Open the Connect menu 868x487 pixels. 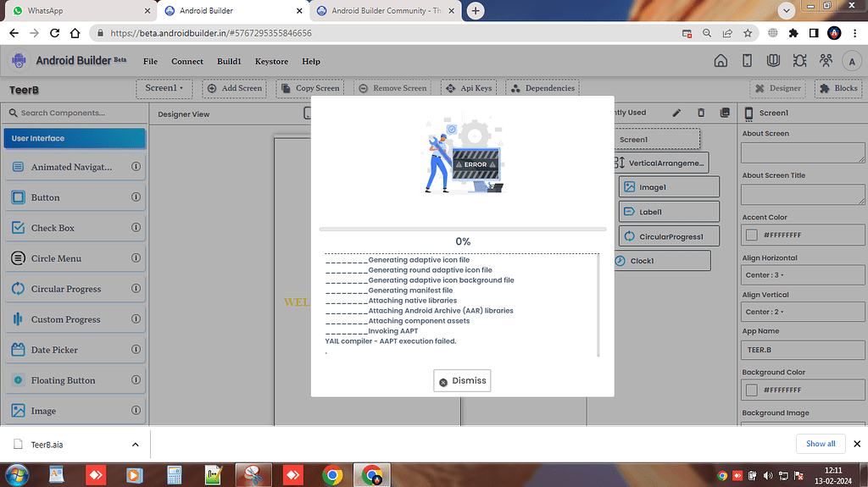click(x=187, y=62)
